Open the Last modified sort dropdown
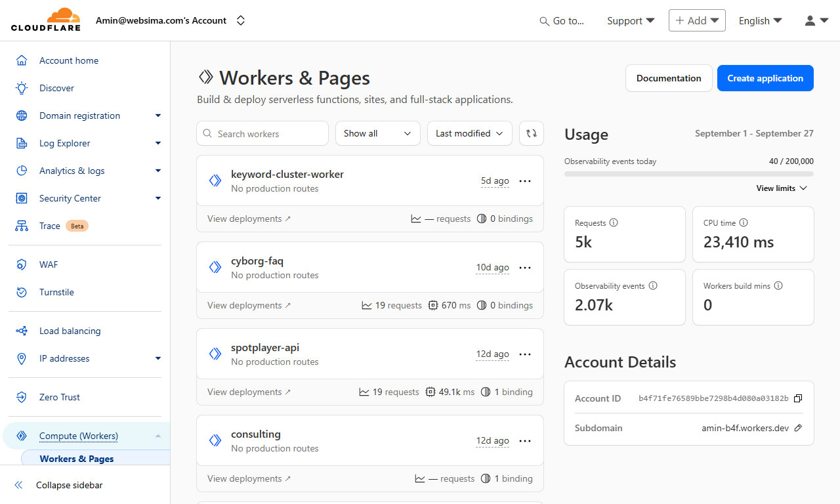 tap(469, 133)
